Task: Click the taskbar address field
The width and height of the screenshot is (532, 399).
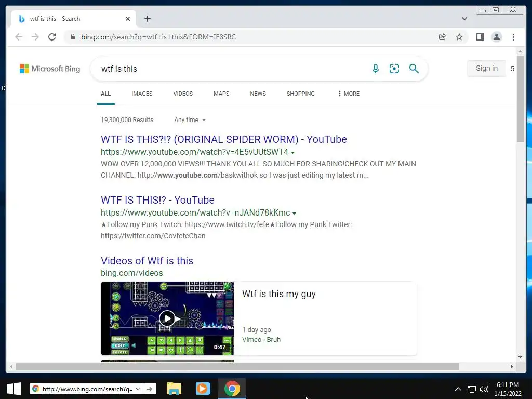Action: click(x=87, y=389)
